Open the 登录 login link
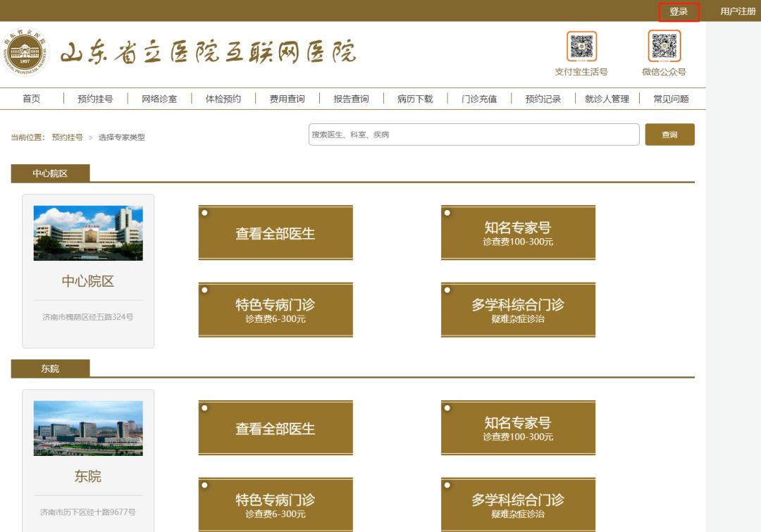The width and height of the screenshot is (761, 532). 679,12
